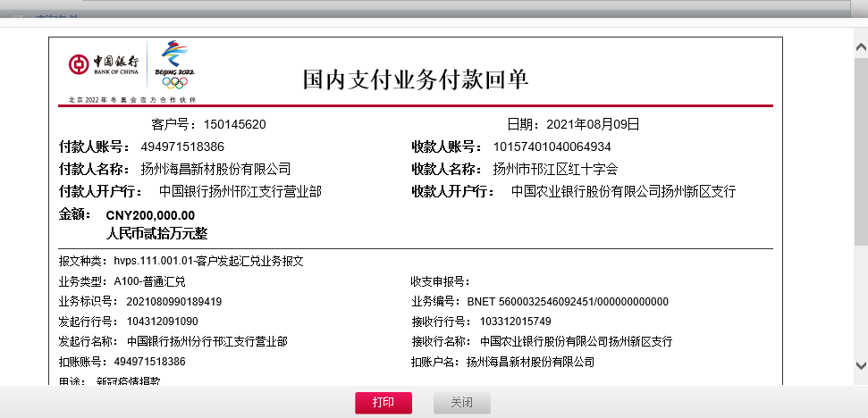This screenshot has height=418, width=868.
Task: Click the payee account number 10157401040064934
Action: pos(552,146)
